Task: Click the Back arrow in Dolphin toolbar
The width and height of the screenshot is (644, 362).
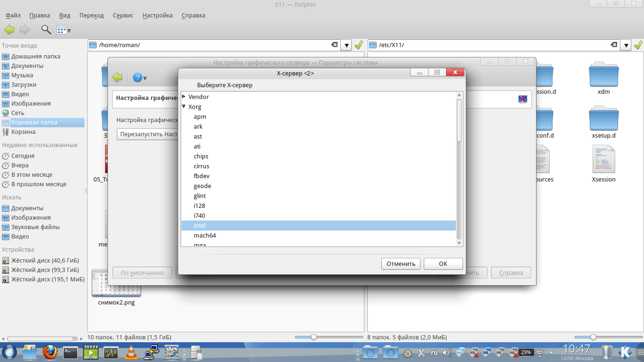Action: click(x=9, y=30)
